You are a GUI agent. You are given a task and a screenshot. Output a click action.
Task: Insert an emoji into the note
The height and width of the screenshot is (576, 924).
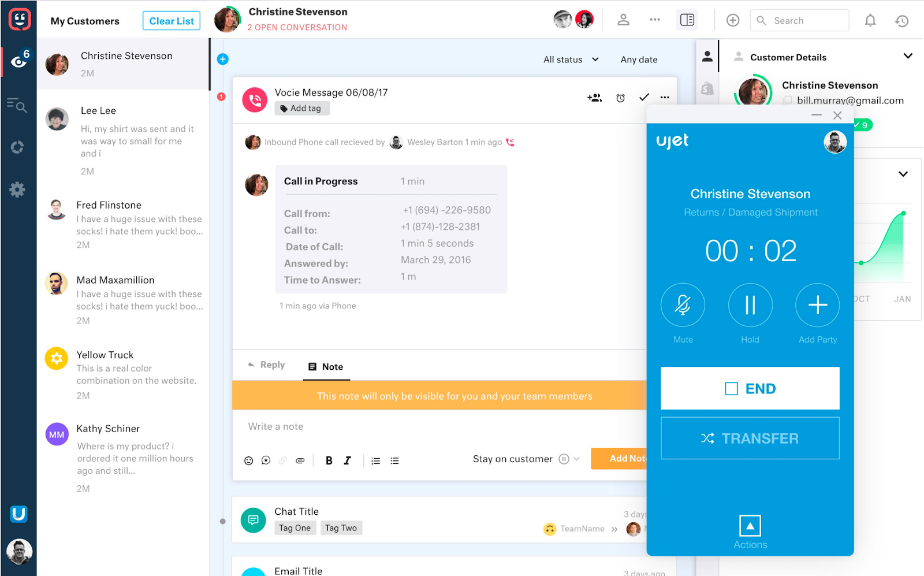pyautogui.click(x=248, y=460)
